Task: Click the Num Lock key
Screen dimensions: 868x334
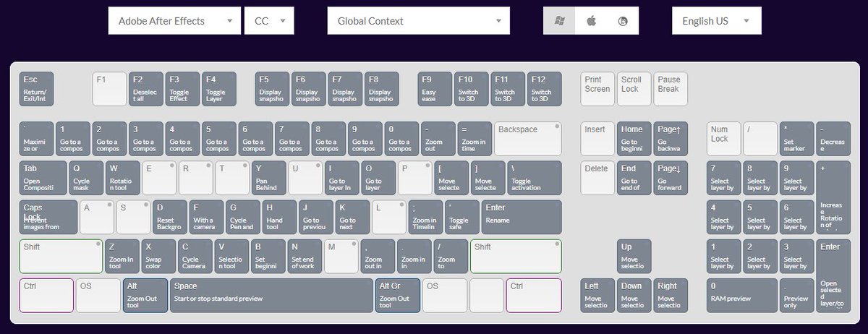Action: 724,139
